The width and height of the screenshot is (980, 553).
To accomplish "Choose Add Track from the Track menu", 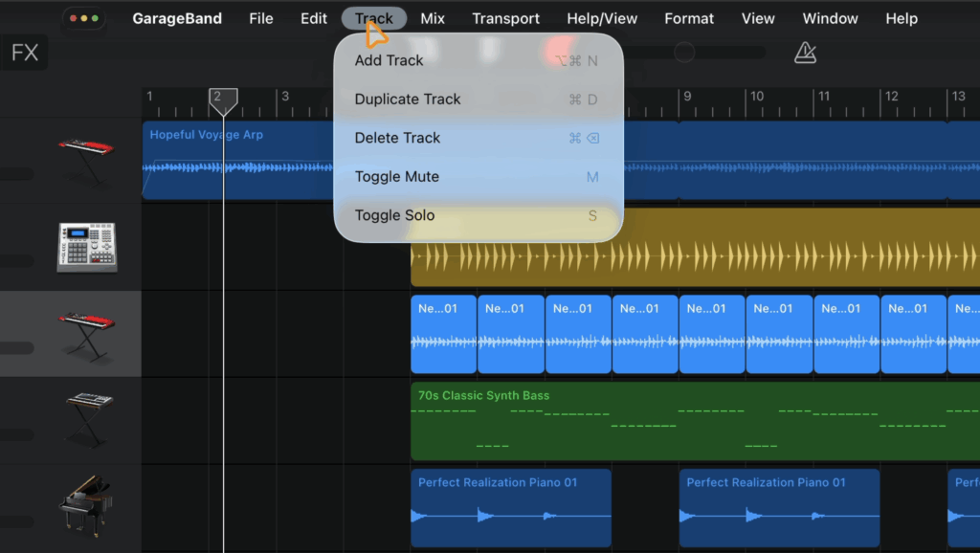I will (x=389, y=60).
